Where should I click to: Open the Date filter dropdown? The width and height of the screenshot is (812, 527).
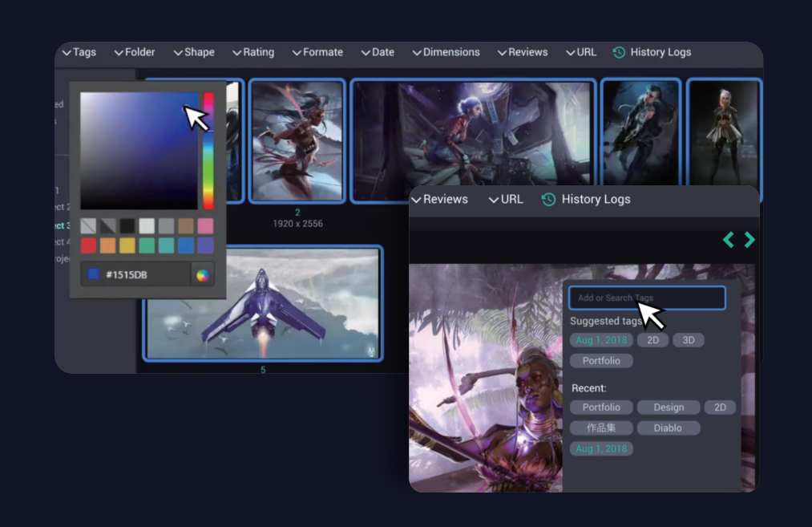(x=378, y=52)
